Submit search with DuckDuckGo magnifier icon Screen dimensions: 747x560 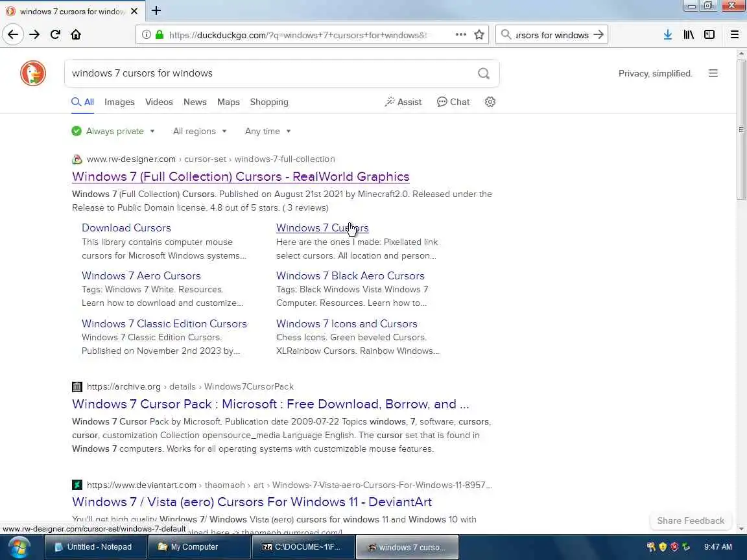point(484,73)
